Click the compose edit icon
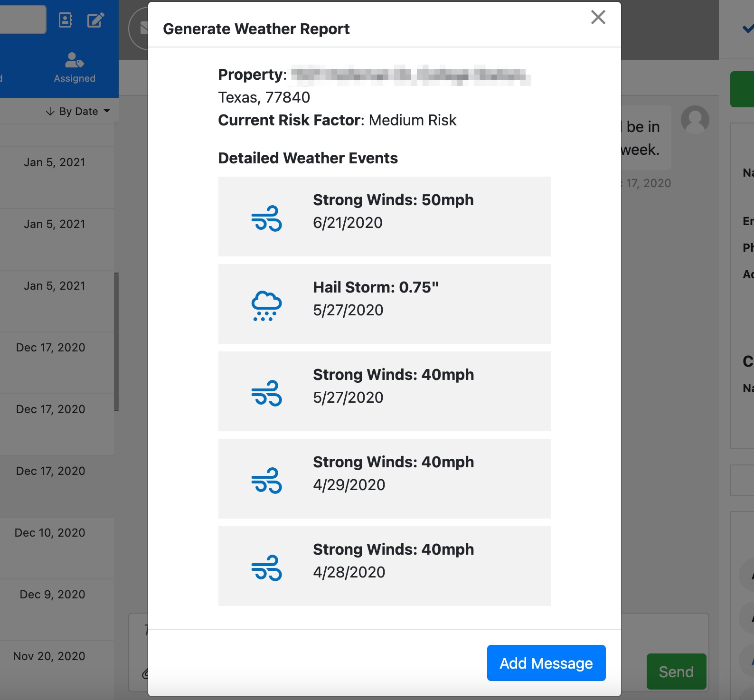The image size is (754, 700). point(95,20)
